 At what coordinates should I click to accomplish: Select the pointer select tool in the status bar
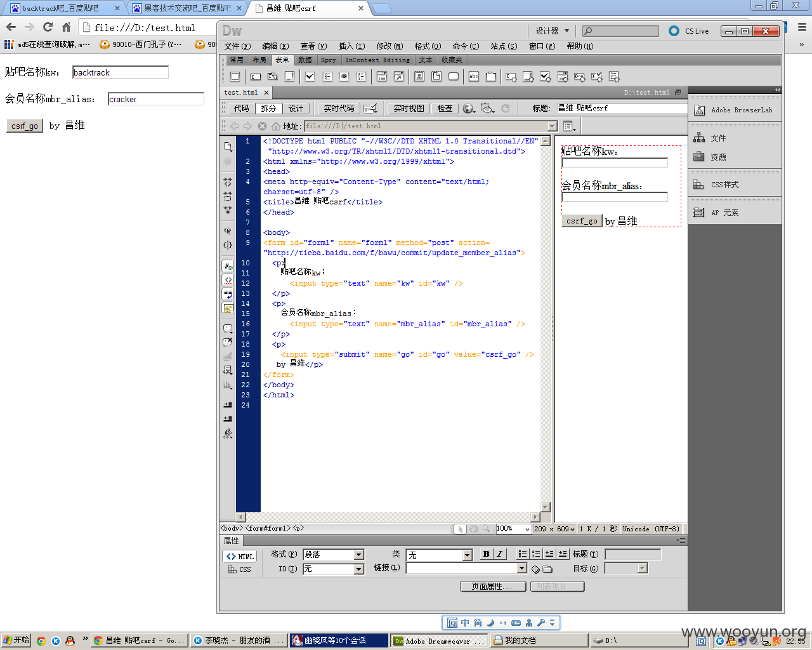click(461, 528)
